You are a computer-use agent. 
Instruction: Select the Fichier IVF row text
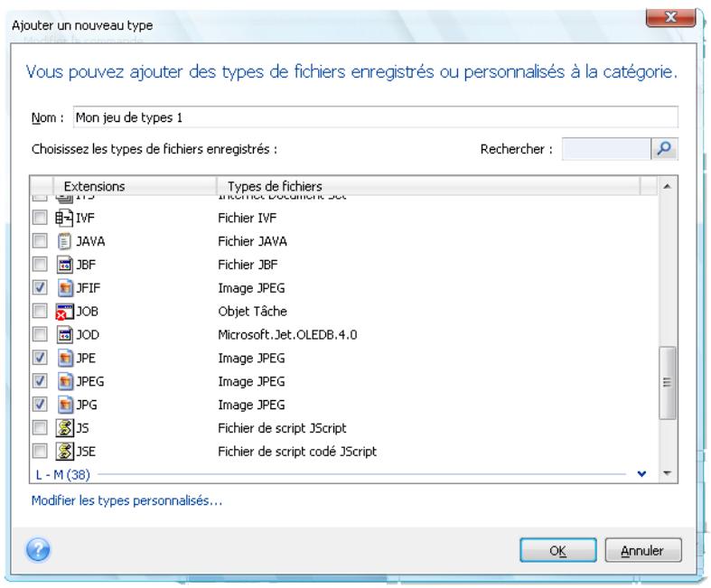point(248,218)
